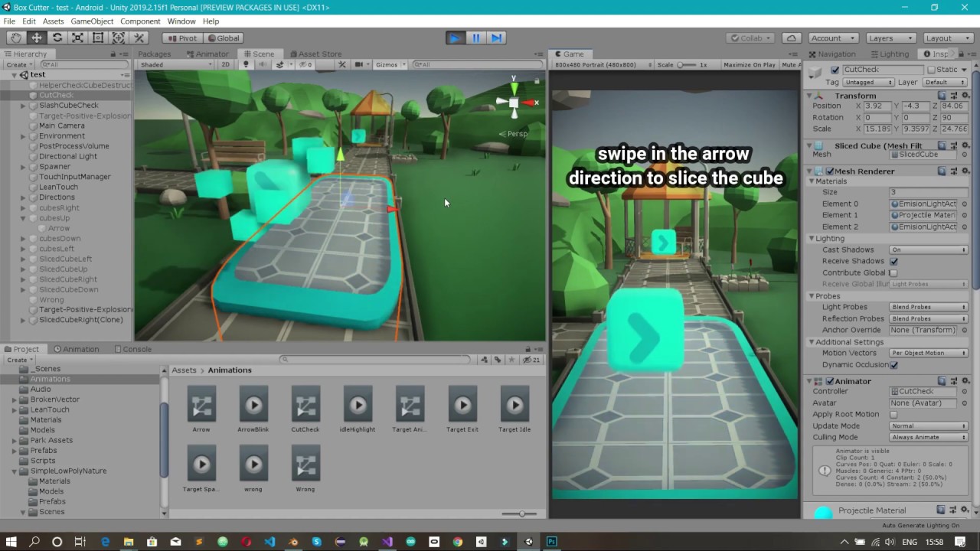The image size is (980, 551).
Task: Toggle the Pivot handle position
Action: (183, 37)
